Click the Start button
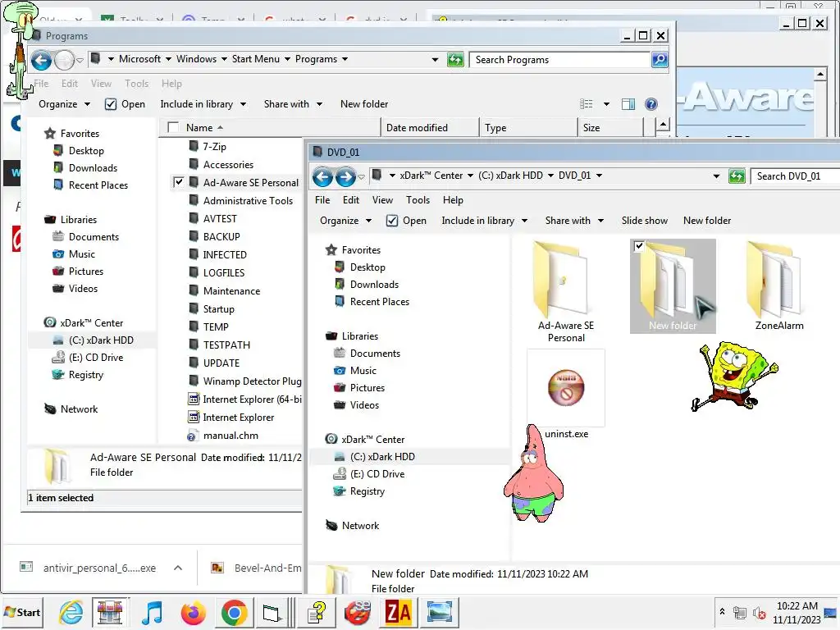This screenshot has height=630, width=840. 22,612
